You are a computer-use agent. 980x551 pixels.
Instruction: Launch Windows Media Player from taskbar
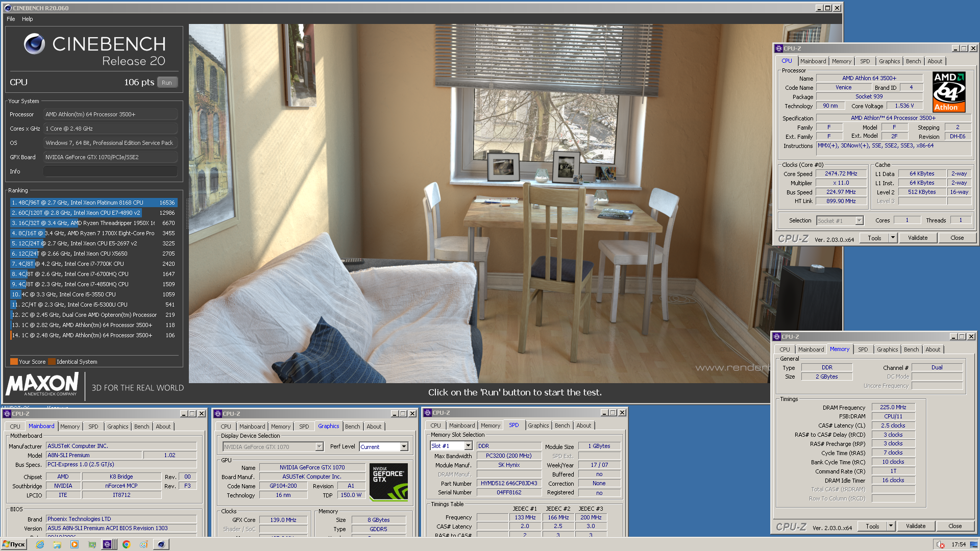tap(75, 544)
